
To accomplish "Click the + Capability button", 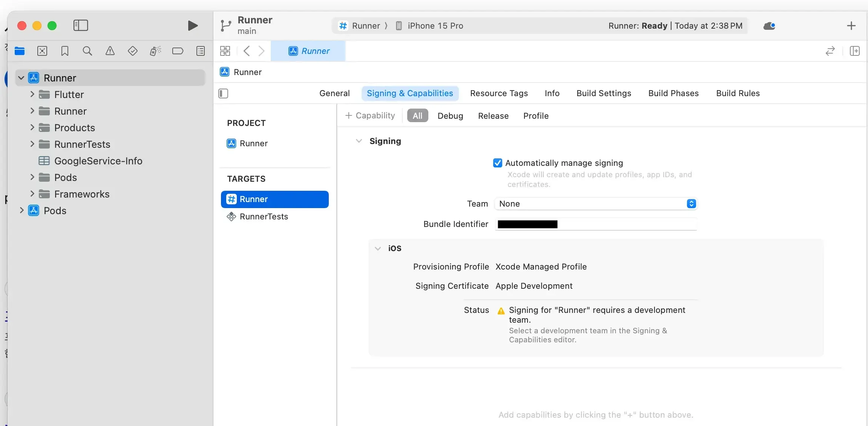I will pos(370,116).
